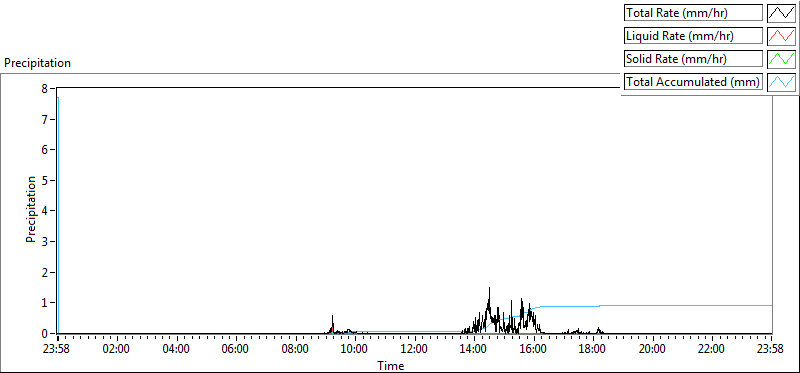Click the 22:00 time axis tick label

712,350
